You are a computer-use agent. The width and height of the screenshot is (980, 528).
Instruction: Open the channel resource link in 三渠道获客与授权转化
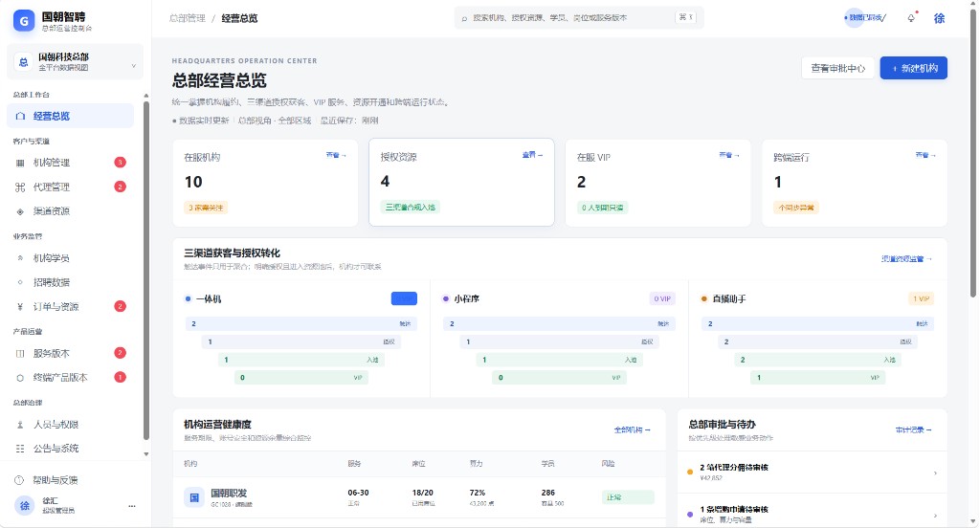(x=907, y=258)
